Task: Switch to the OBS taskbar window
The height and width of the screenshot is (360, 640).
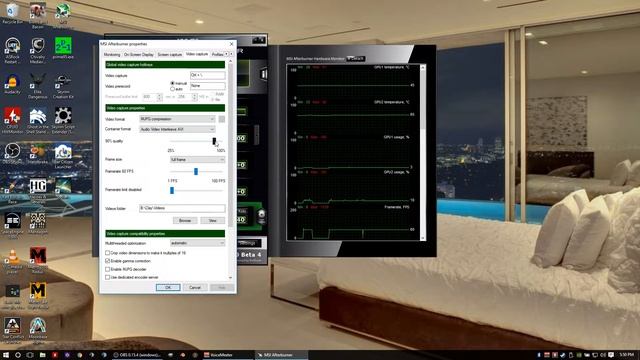Action: (x=137, y=355)
